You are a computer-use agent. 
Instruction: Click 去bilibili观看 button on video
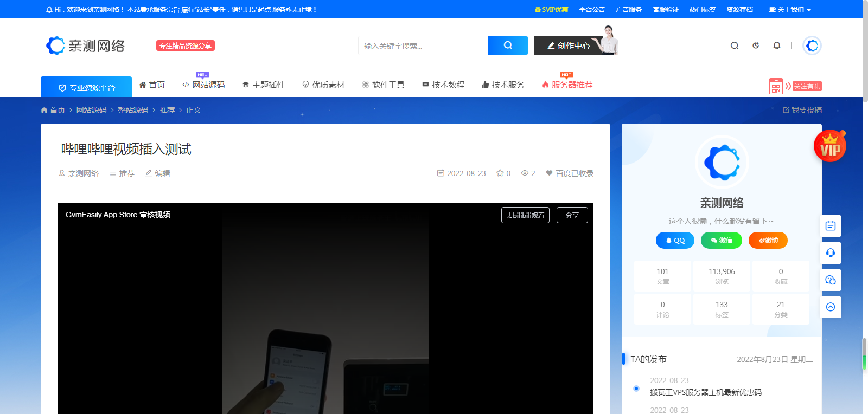coord(525,215)
